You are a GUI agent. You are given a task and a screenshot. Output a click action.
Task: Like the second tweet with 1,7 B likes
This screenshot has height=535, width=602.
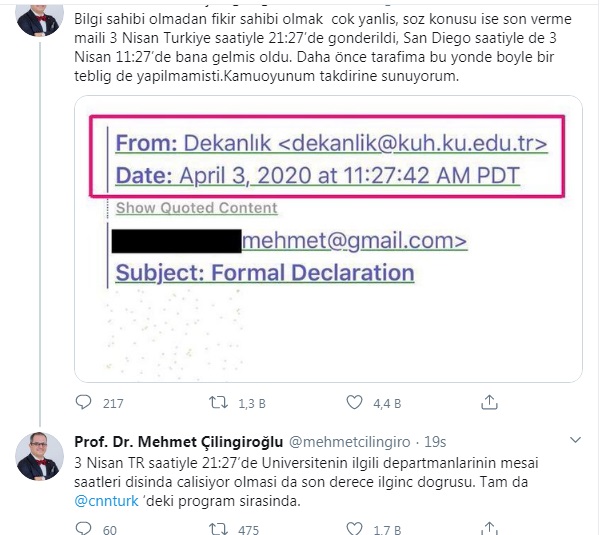click(x=354, y=528)
